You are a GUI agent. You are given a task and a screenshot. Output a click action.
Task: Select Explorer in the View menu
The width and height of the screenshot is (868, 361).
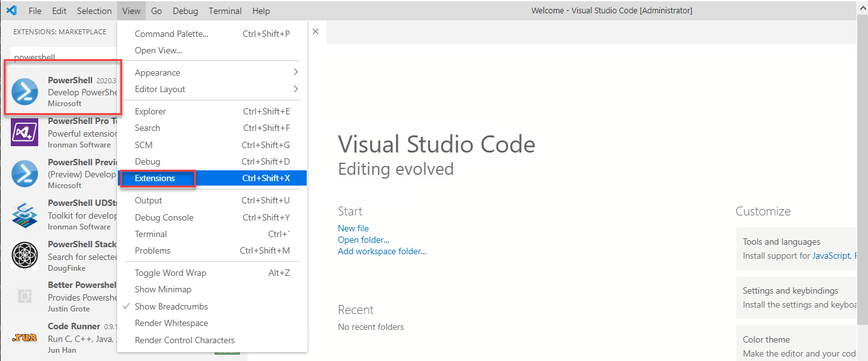212,111
